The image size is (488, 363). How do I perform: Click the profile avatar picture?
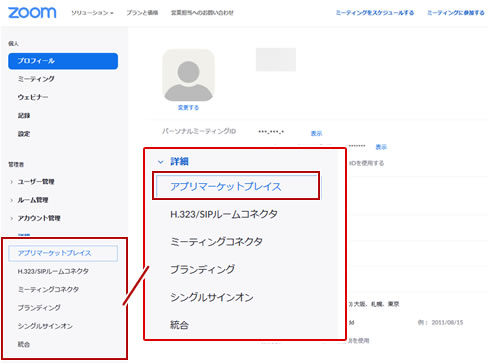[x=188, y=75]
